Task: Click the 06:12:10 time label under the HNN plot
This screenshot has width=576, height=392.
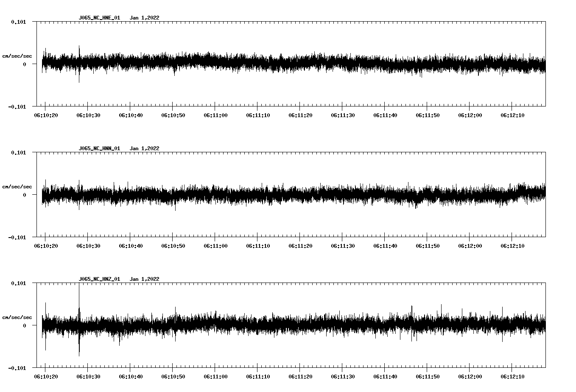Action: pos(512,246)
